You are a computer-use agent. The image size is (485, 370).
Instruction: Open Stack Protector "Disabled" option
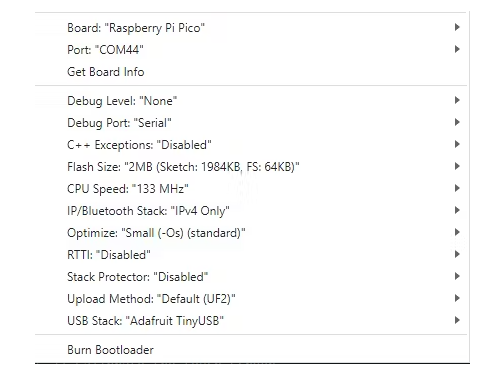(251, 276)
